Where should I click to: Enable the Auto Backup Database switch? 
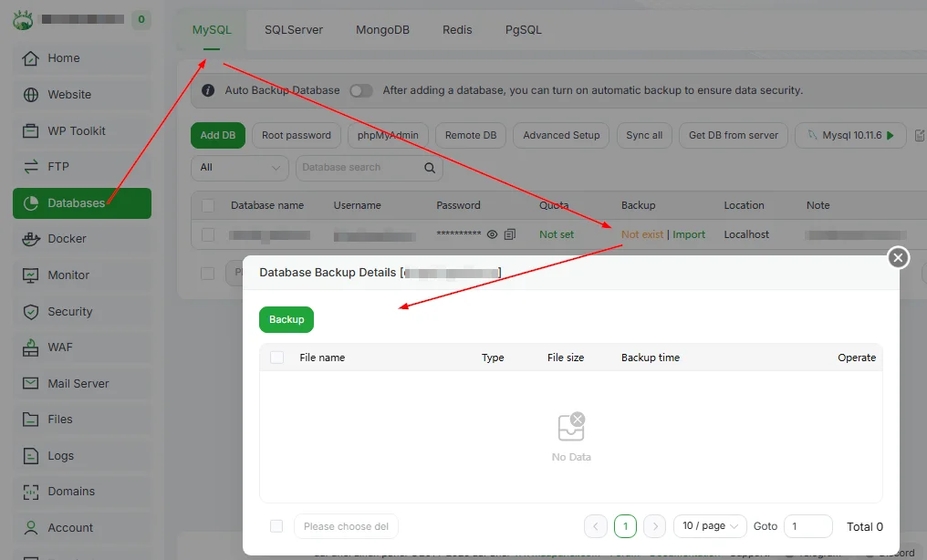point(360,90)
